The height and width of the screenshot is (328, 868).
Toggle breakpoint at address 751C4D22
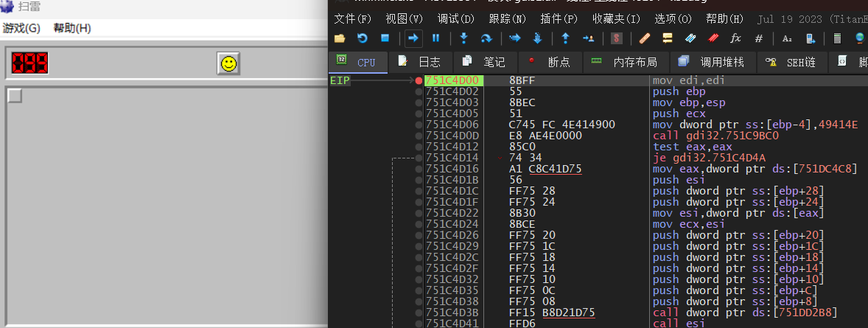(419, 213)
